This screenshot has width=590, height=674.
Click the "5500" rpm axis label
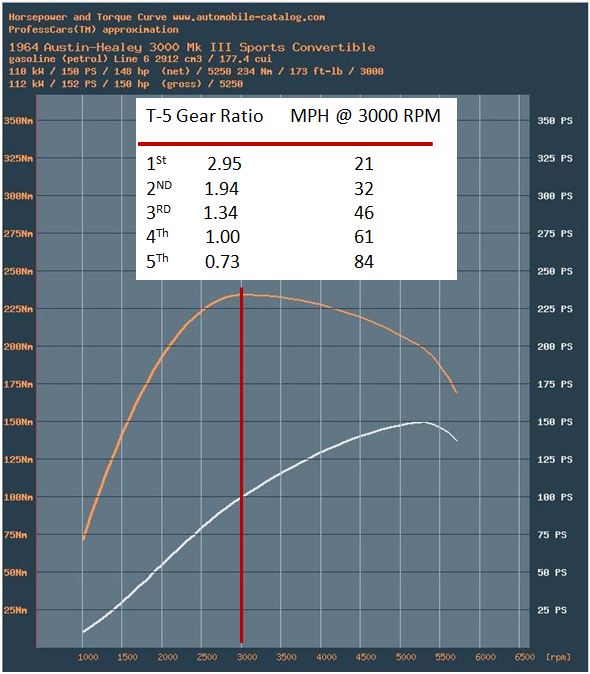tap(445, 657)
